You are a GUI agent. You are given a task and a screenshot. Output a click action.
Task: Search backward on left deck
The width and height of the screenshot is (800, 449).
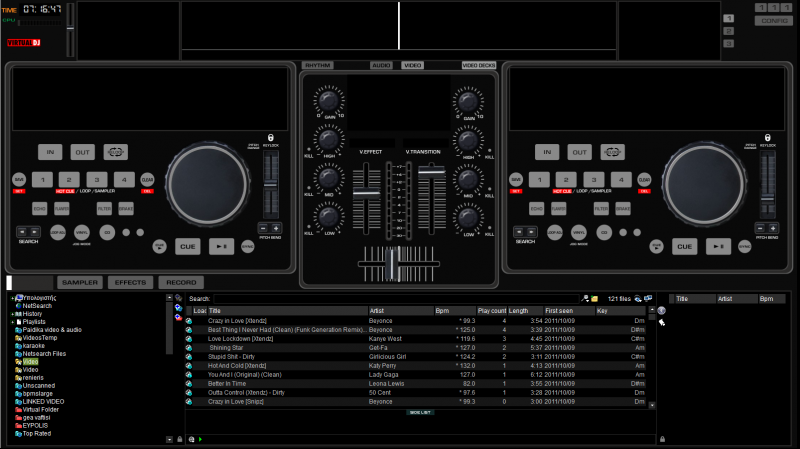pos(22,232)
